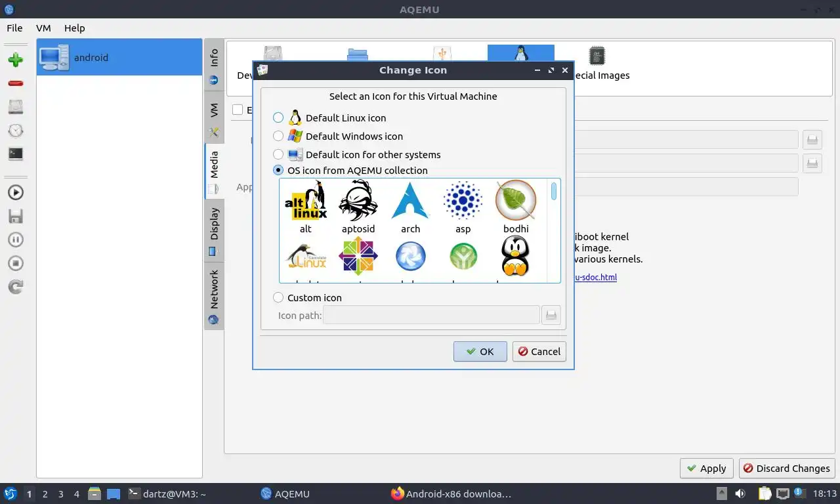This screenshot has height=504, width=840.
Task: Click first file browse button in main window
Action: click(812, 139)
